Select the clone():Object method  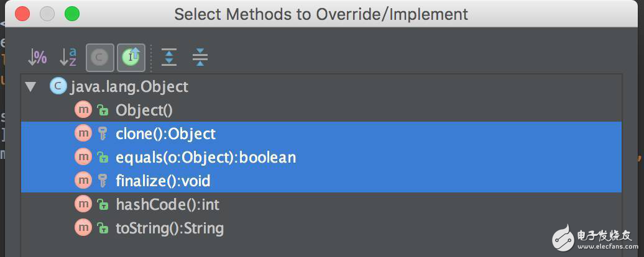pyautogui.click(x=165, y=133)
